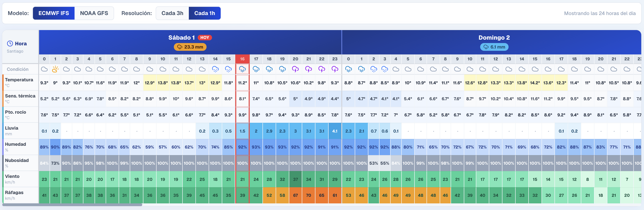This screenshot has height=210, width=644.
Task: Open the Domingo 2 day header
Action: pos(494,38)
